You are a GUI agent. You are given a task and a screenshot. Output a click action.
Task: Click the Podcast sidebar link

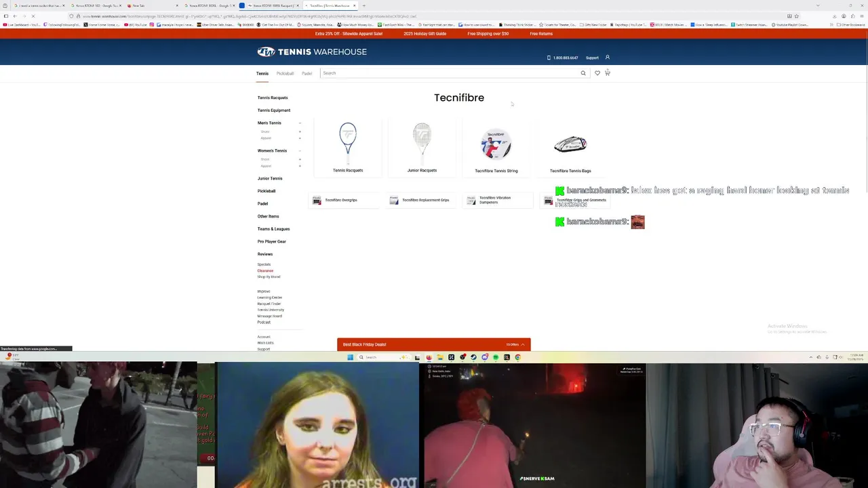pyautogui.click(x=264, y=322)
